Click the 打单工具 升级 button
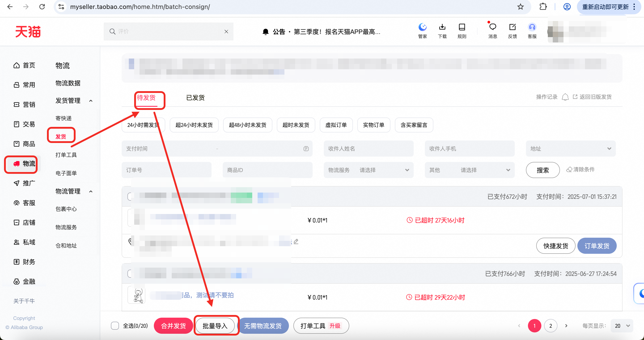The image size is (644, 340). point(321,326)
